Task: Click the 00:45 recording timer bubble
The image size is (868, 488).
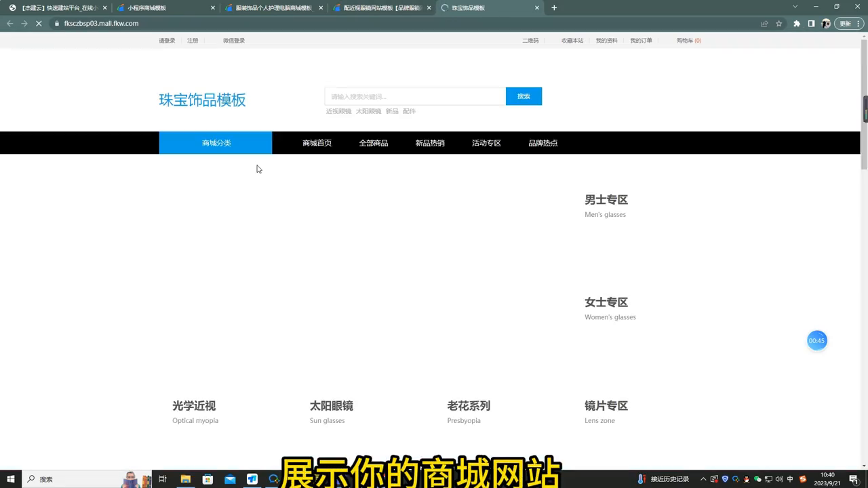Action: click(816, 340)
